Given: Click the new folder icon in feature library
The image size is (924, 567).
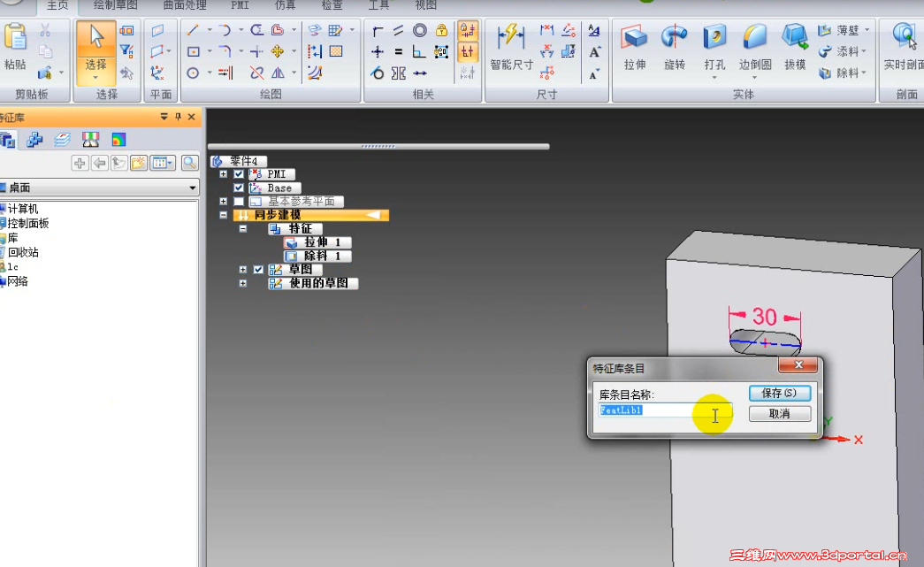Looking at the screenshot, I should click(139, 163).
